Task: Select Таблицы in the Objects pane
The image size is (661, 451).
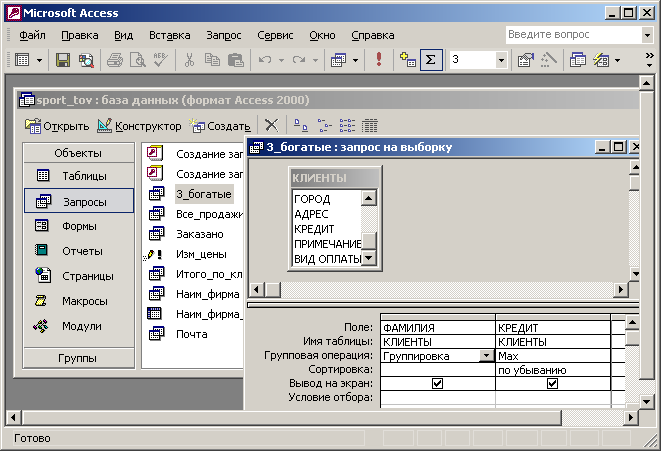Action: pos(79,176)
